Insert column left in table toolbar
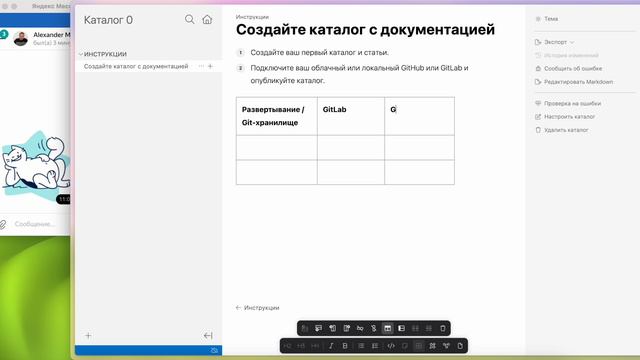The image size is (640, 360). 333,328
